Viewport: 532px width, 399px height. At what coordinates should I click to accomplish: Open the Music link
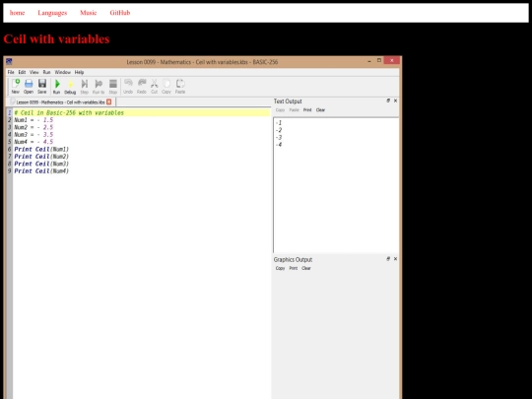pos(89,13)
